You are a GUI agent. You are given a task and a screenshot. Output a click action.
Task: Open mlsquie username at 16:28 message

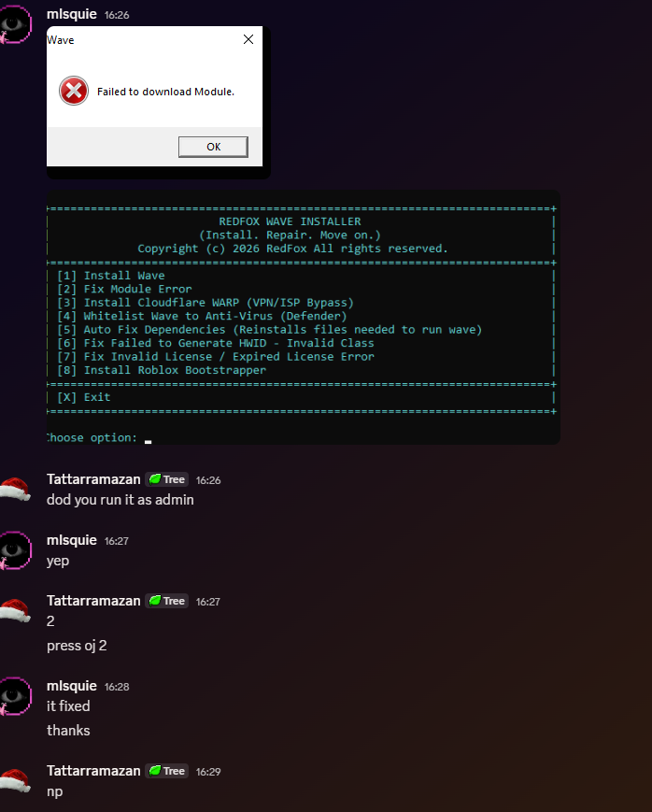(72, 686)
